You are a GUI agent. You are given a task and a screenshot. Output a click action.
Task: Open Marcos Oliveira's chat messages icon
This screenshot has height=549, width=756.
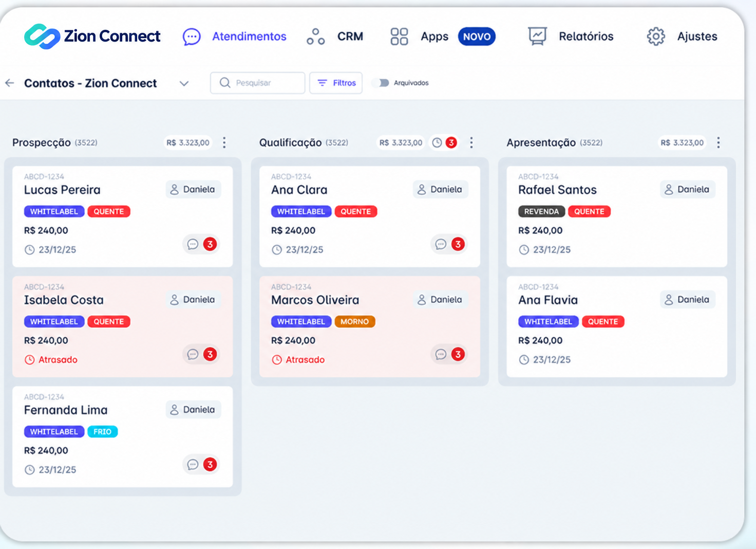click(441, 354)
